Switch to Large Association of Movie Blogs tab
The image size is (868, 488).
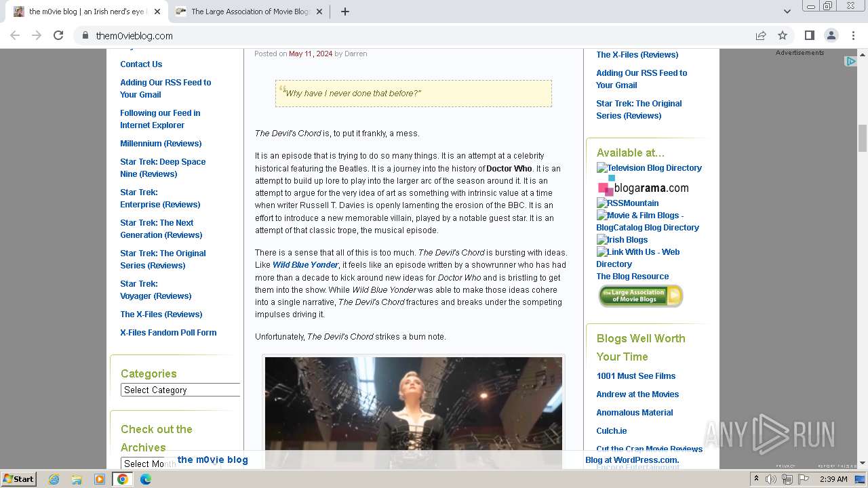pos(250,12)
